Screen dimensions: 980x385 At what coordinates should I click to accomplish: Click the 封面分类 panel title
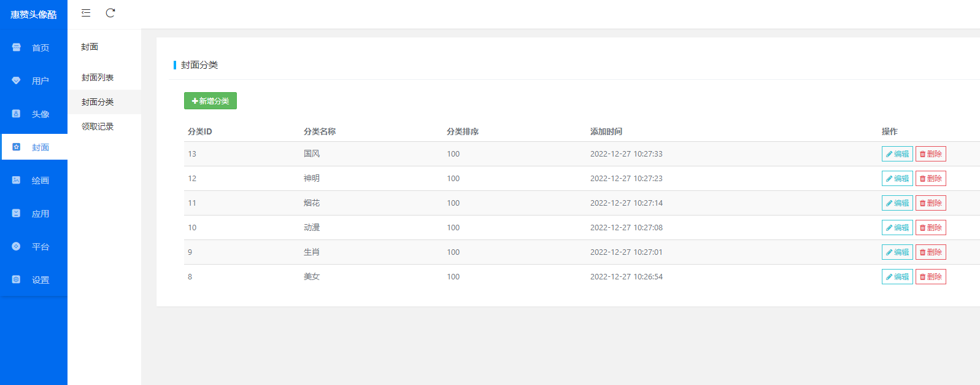point(199,64)
